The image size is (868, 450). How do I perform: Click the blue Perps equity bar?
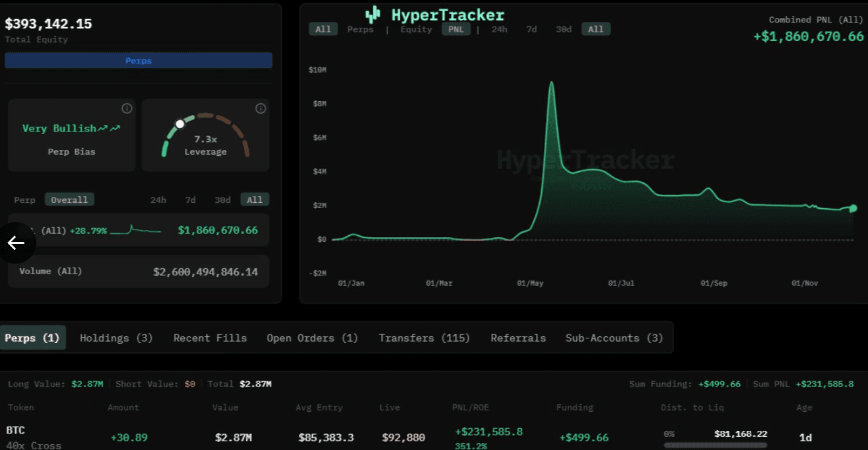(x=139, y=61)
